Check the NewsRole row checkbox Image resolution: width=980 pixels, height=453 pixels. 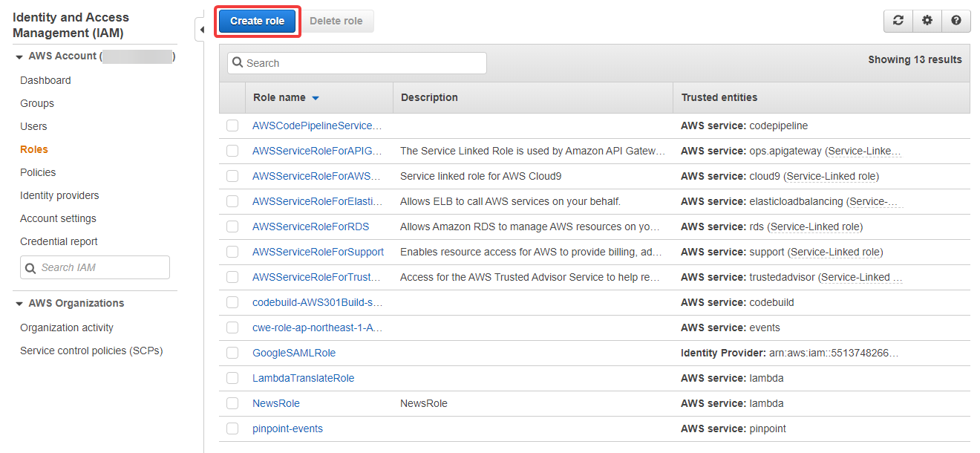click(x=232, y=403)
